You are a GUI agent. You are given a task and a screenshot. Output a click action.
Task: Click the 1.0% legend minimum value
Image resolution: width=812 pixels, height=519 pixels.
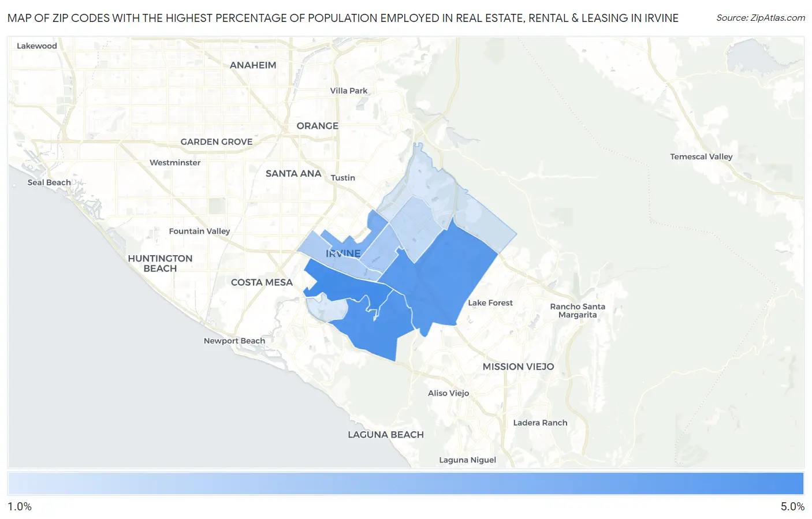pyautogui.click(x=20, y=507)
